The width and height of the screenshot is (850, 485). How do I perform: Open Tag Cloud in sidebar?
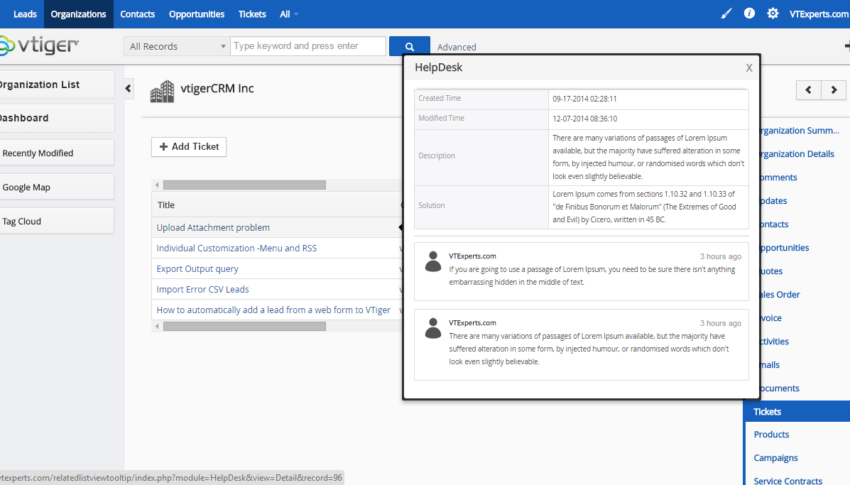coord(56,221)
